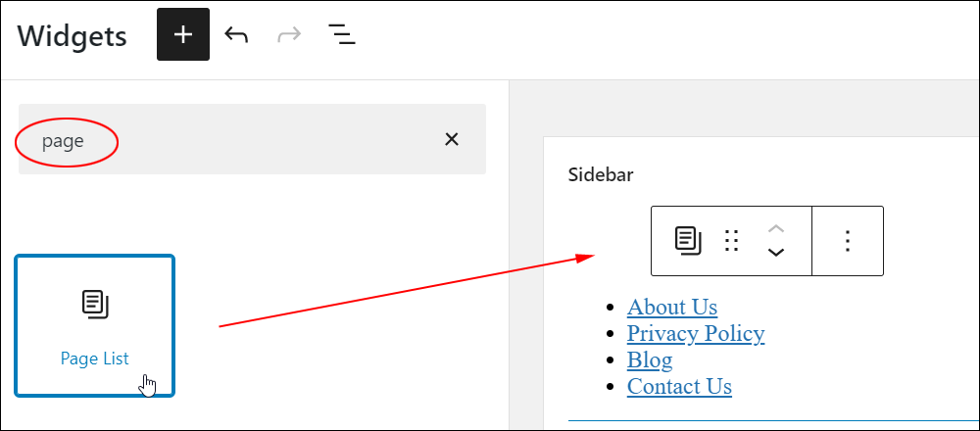
Task: Click the blue insertion line below the list
Action: click(x=774, y=421)
